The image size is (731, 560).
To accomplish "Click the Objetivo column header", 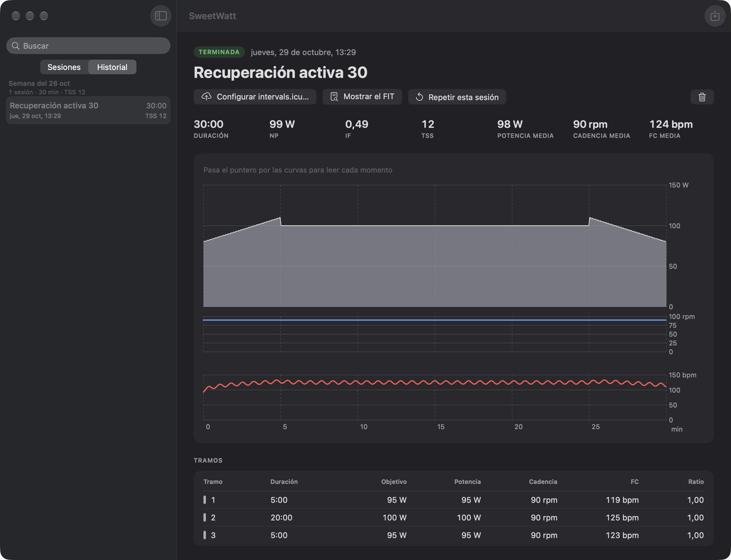I will (x=394, y=482).
